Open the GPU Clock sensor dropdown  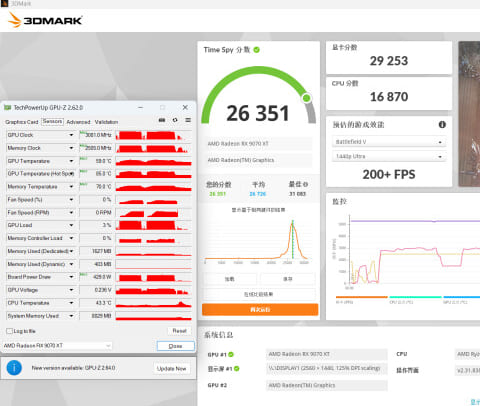[x=71, y=135]
